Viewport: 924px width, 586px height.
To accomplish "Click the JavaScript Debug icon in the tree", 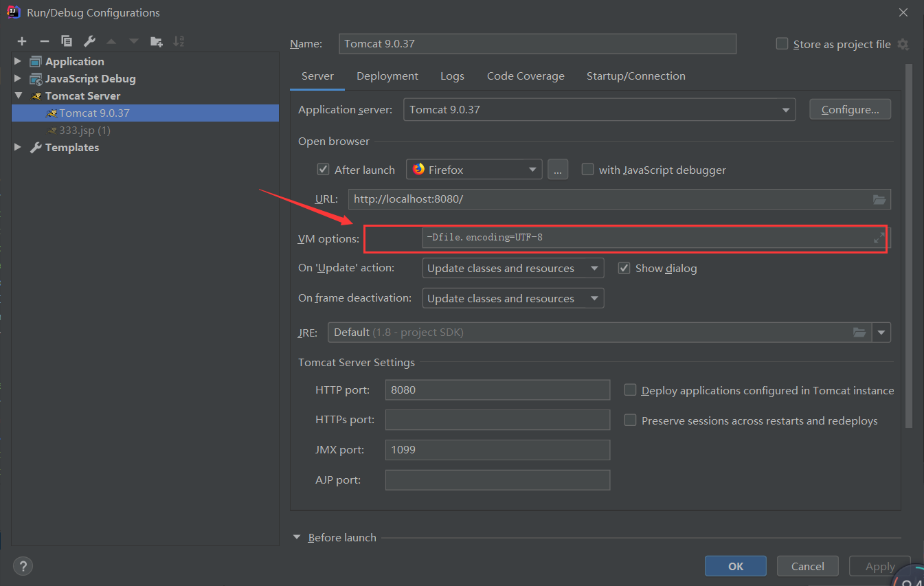I will 36,78.
